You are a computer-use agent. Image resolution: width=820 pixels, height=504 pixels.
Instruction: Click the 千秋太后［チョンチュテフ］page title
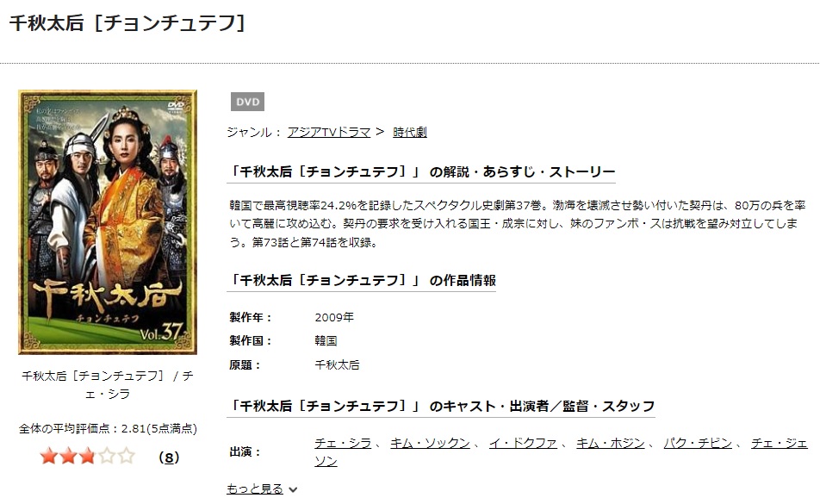pyautogui.click(x=127, y=23)
